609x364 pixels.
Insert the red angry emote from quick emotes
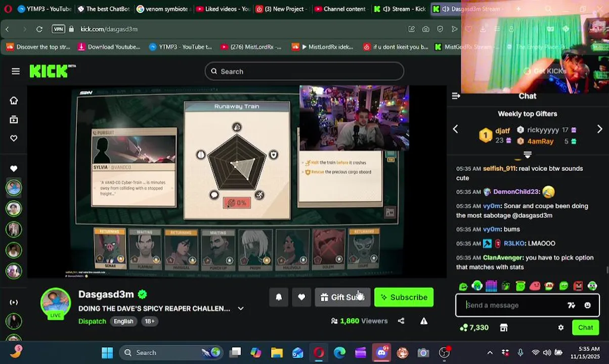[x=578, y=286]
